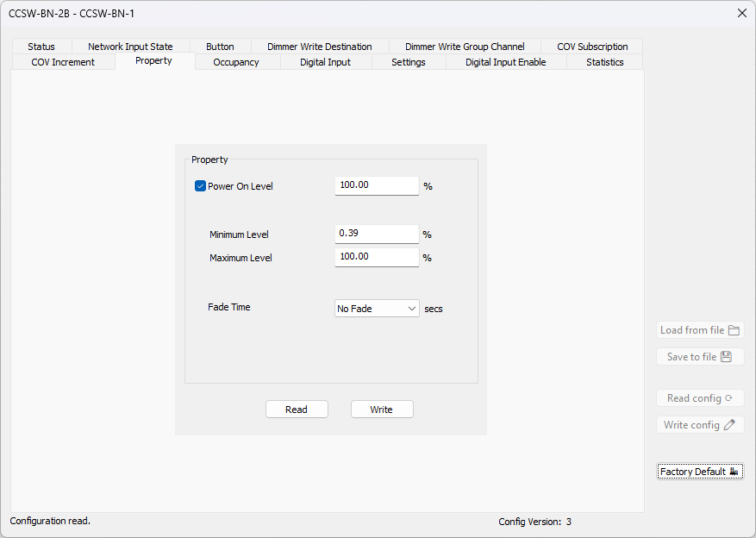
Task: Uncheck the Power On Level checkbox
Action: 200,186
